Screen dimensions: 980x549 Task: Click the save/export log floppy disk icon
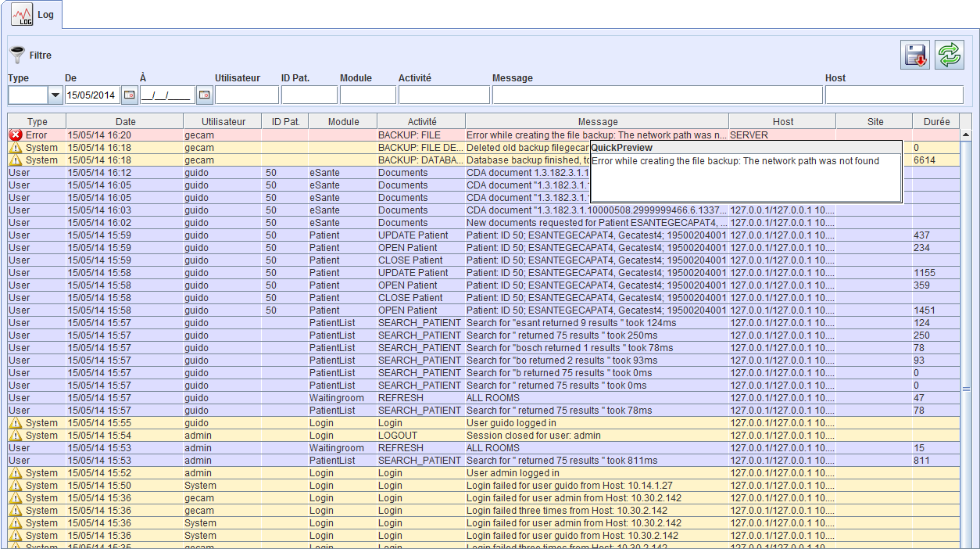point(914,55)
